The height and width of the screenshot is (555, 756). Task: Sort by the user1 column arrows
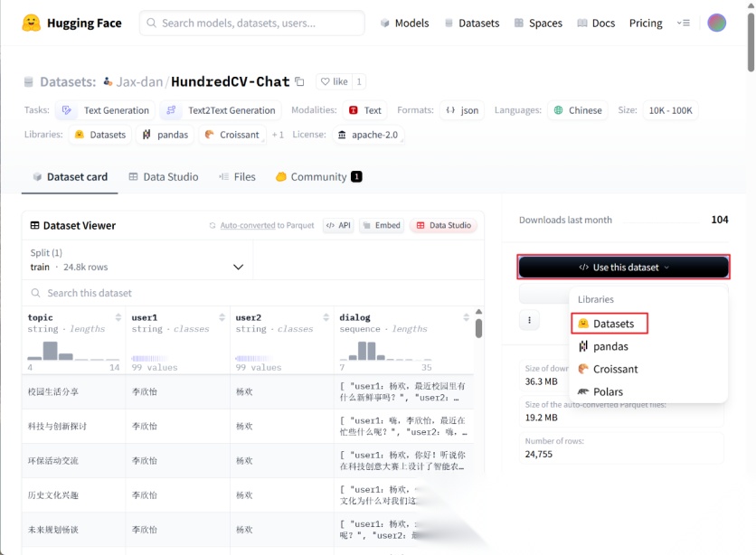(x=222, y=317)
